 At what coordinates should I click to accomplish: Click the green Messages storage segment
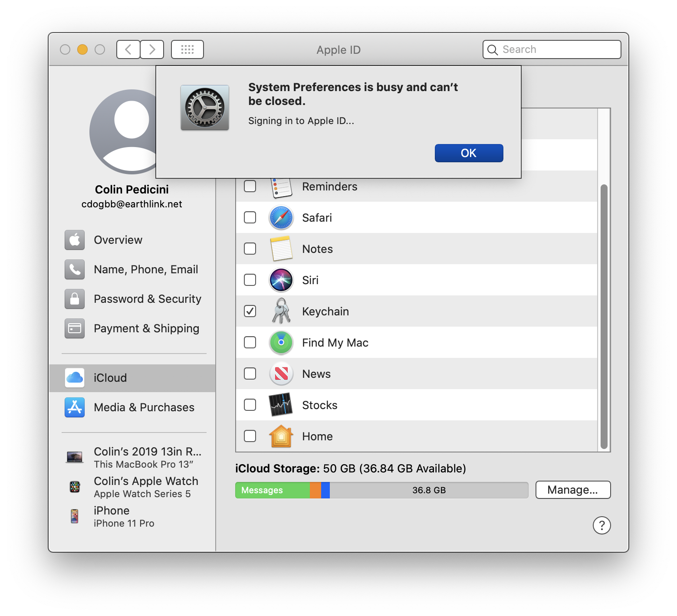pos(273,490)
